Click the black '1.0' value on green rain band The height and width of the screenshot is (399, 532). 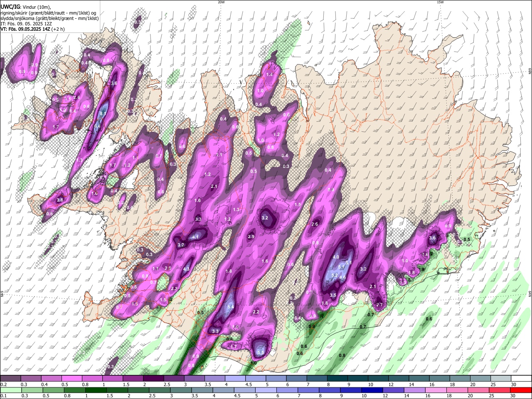[x=254, y=363]
